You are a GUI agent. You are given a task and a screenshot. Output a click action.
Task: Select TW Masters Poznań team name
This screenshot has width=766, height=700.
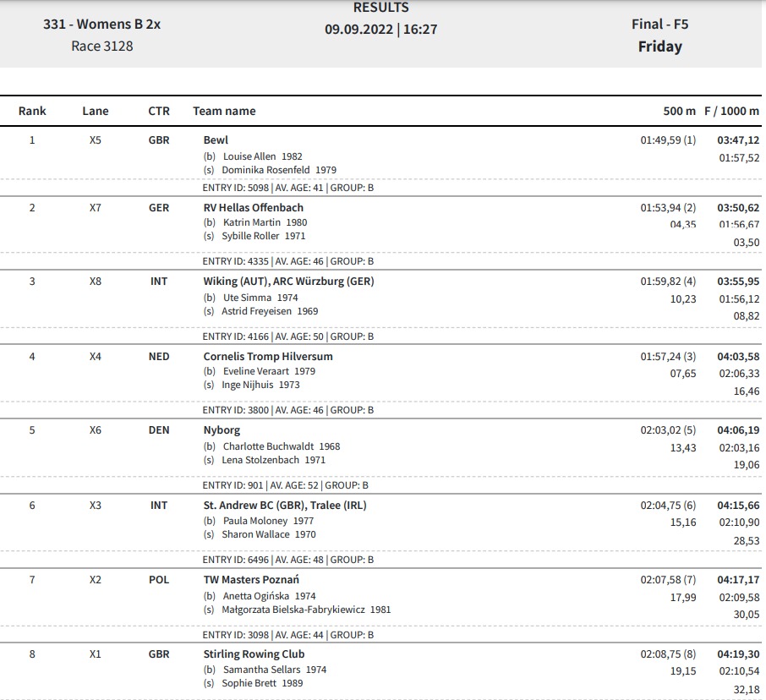pyautogui.click(x=251, y=580)
